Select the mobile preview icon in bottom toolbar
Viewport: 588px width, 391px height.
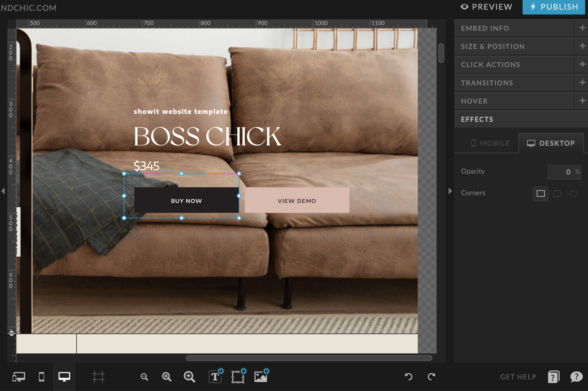click(x=42, y=377)
